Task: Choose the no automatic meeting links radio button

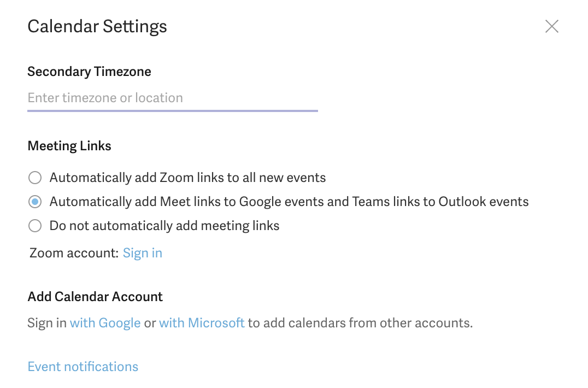Action: click(x=35, y=226)
